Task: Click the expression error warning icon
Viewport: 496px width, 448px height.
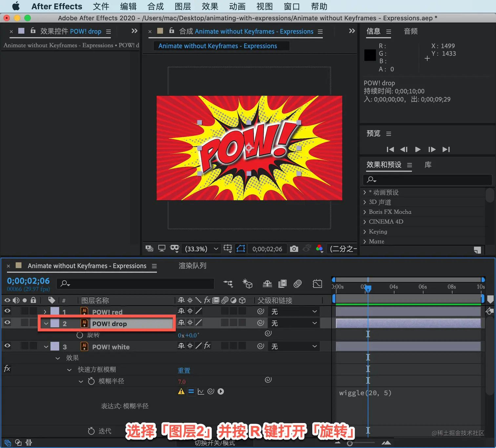Action: pyautogui.click(x=181, y=391)
